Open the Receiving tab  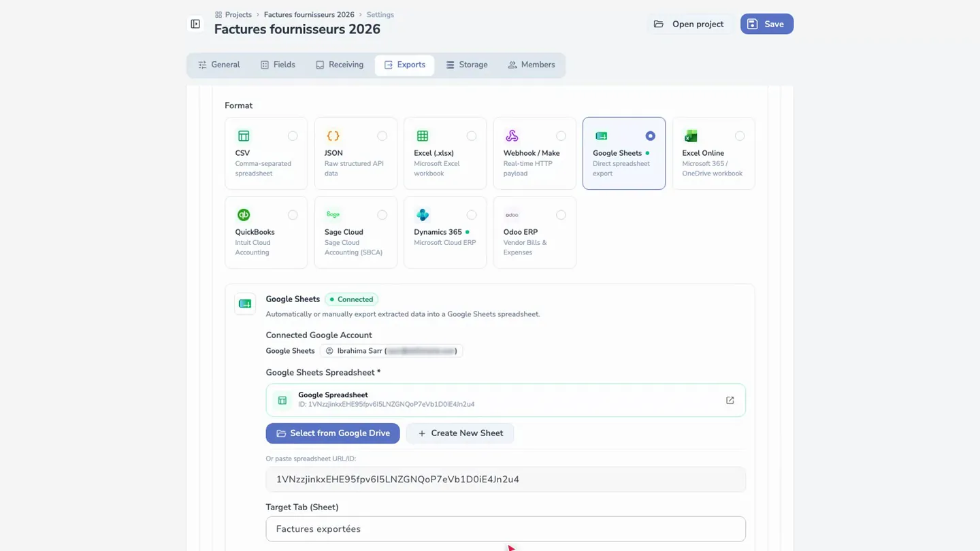pos(340,65)
